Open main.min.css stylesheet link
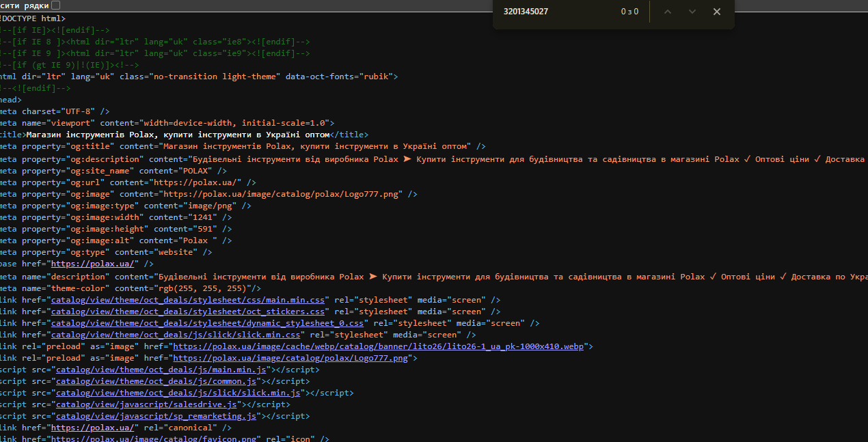 [x=188, y=300]
